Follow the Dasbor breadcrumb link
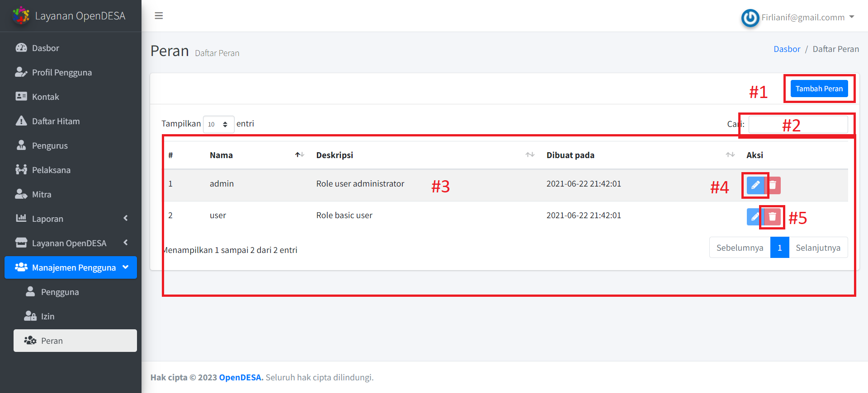Screen dimensions: 868x393 [x=787, y=49]
